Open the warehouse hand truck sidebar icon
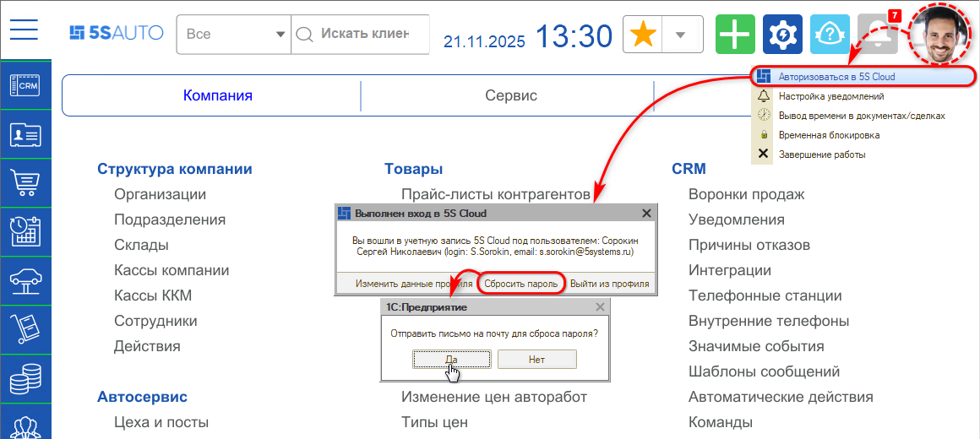 point(25,329)
